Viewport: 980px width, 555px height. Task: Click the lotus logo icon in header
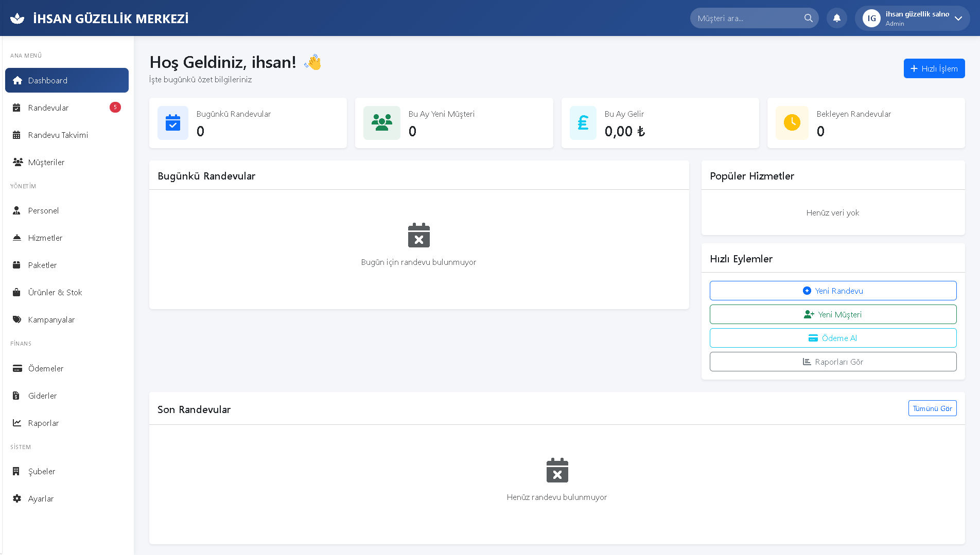coord(17,19)
